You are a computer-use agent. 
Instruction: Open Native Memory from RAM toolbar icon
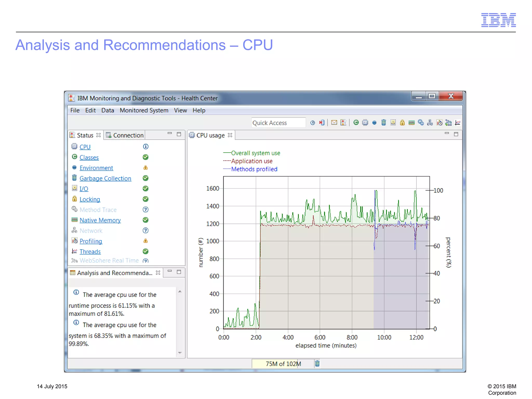pos(411,123)
